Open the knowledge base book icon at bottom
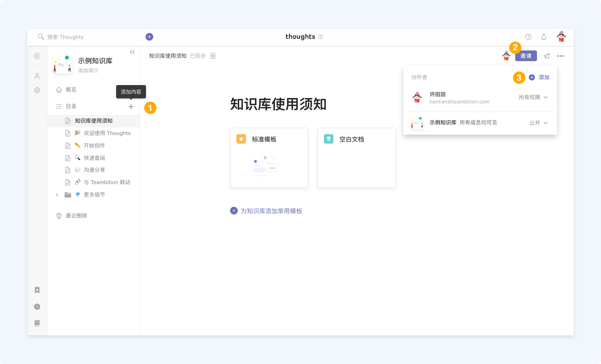This screenshot has height=364, width=601. click(37, 323)
